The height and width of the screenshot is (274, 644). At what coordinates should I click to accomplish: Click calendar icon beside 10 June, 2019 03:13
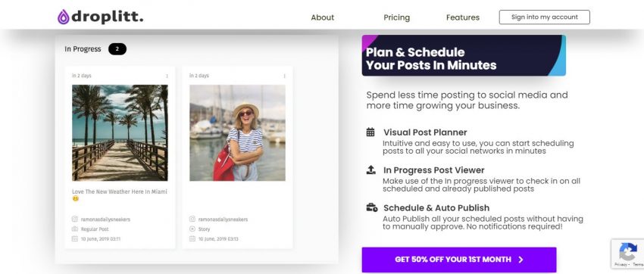192,238
